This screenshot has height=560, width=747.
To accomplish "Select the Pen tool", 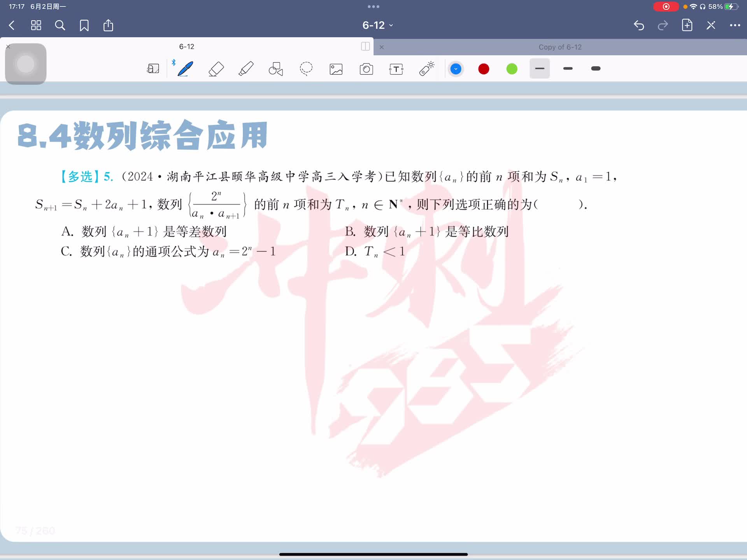I will (185, 69).
